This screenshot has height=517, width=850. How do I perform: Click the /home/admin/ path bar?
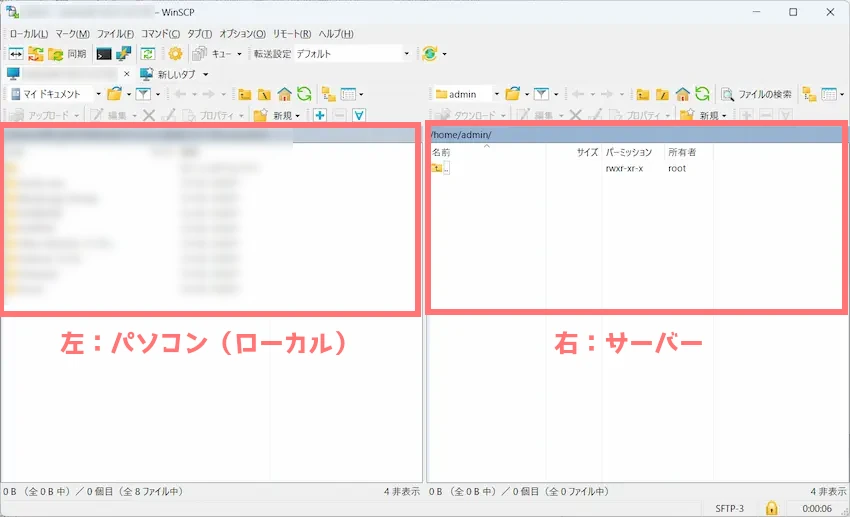click(635, 134)
